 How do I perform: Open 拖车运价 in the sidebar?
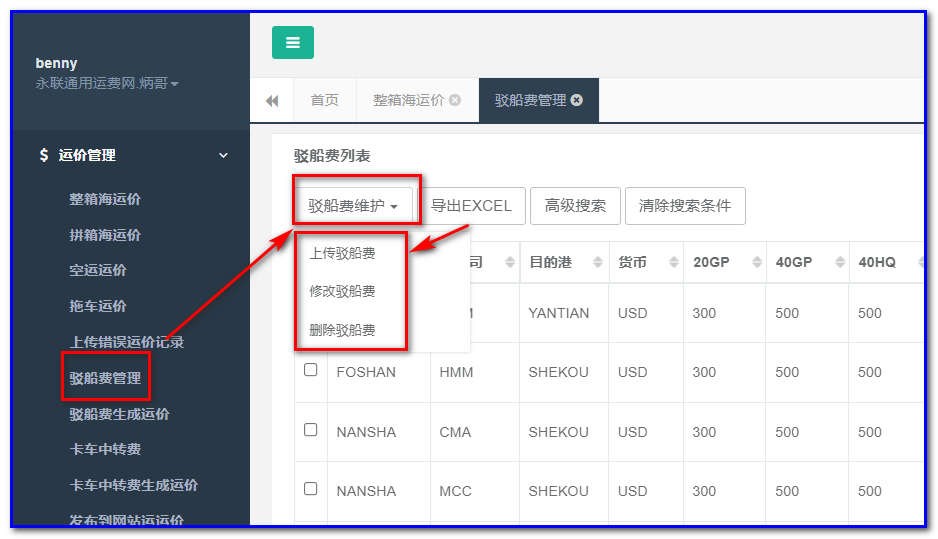98,306
